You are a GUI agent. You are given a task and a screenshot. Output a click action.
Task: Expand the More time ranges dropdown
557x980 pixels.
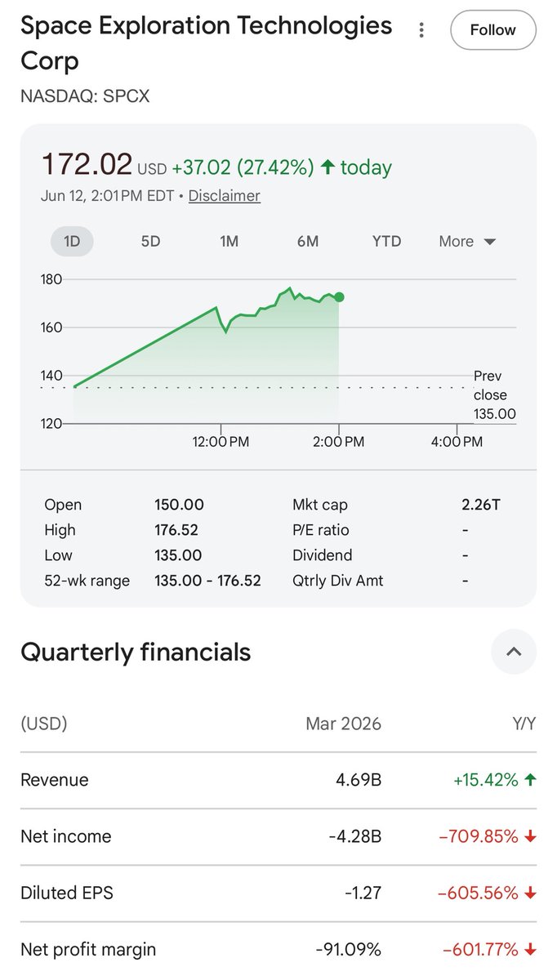[x=467, y=242]
